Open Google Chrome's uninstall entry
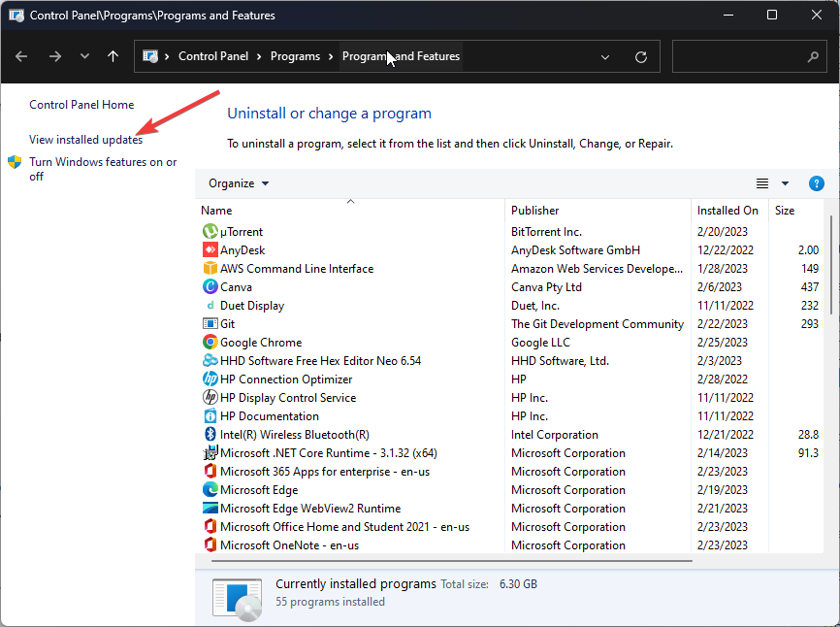840x627 pixels. (210, 342)
